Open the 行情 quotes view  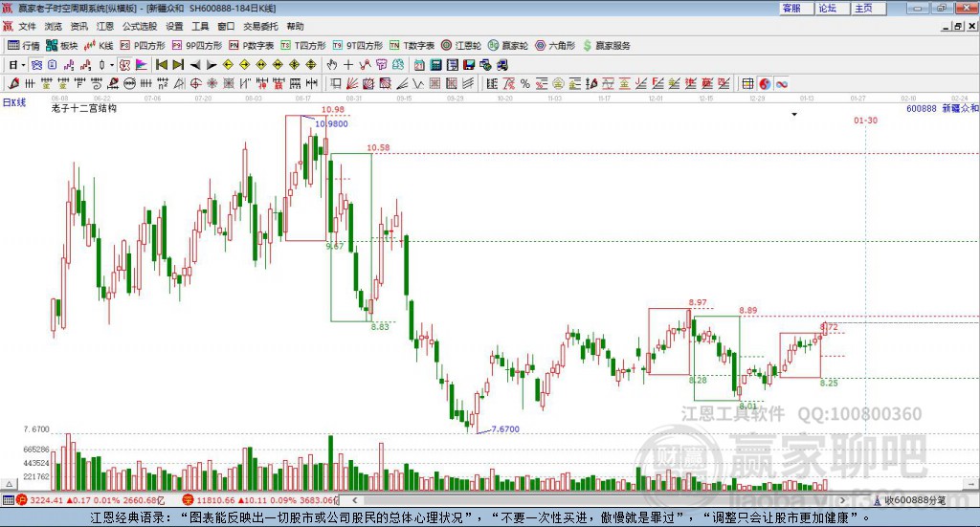pyautogui.click(x=24, y=46)
